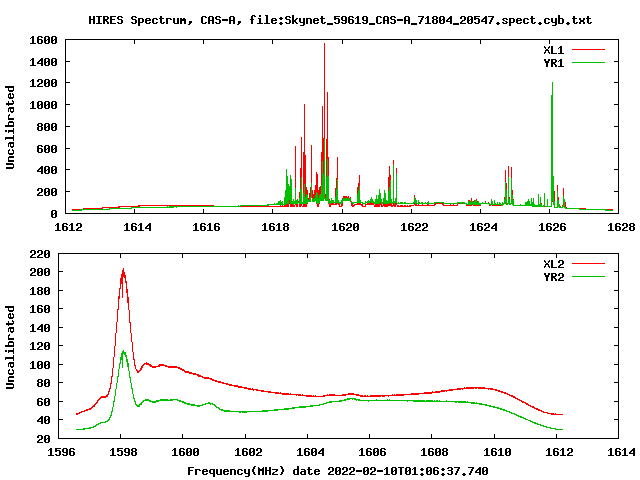Click lower plot x-axis tick 1598
This screenshot has width=640, height=480.
(x=123, y=452)
